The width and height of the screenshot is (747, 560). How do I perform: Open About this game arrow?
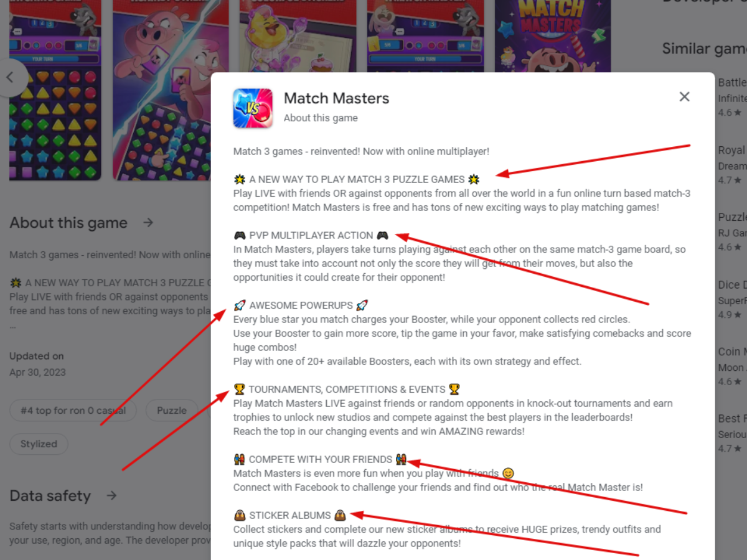click(148, 223)
